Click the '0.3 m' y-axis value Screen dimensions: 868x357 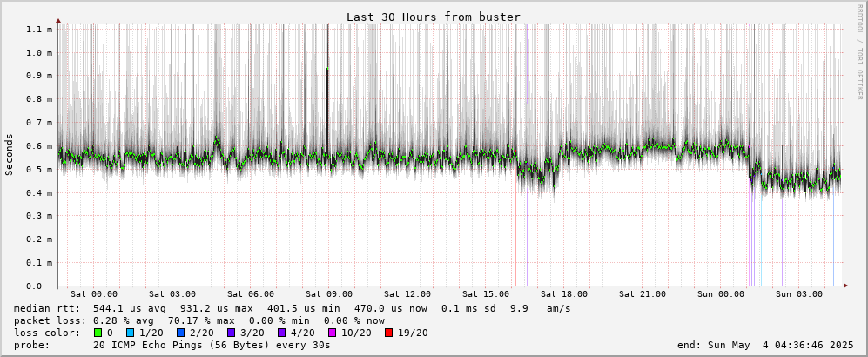click(40, 216)
